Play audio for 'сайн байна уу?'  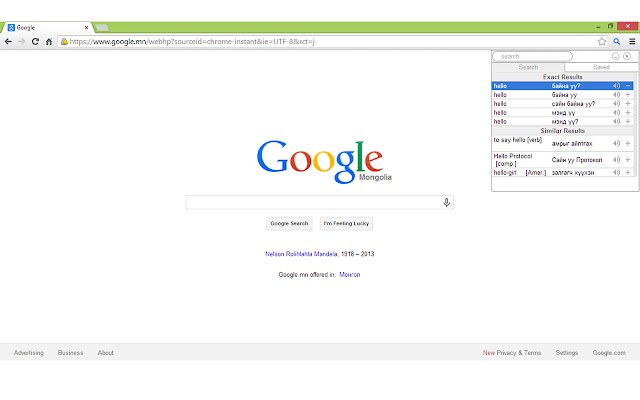(616, 104)
